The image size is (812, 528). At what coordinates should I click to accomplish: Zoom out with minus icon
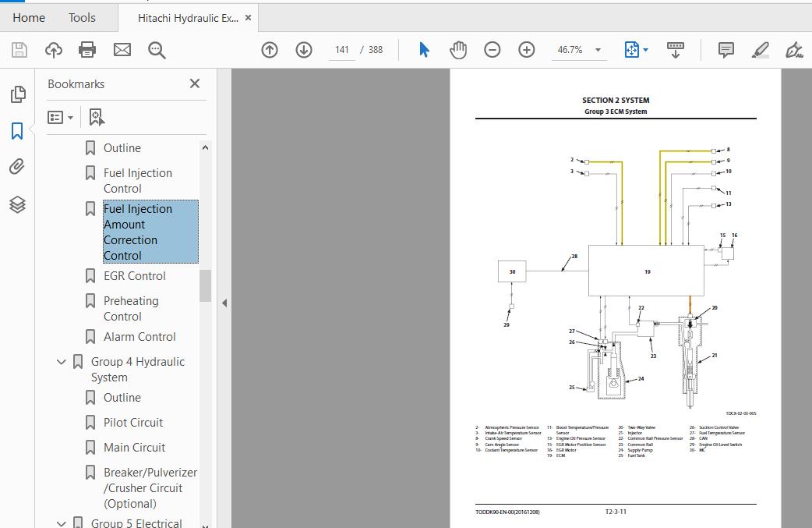pos(492,50)
